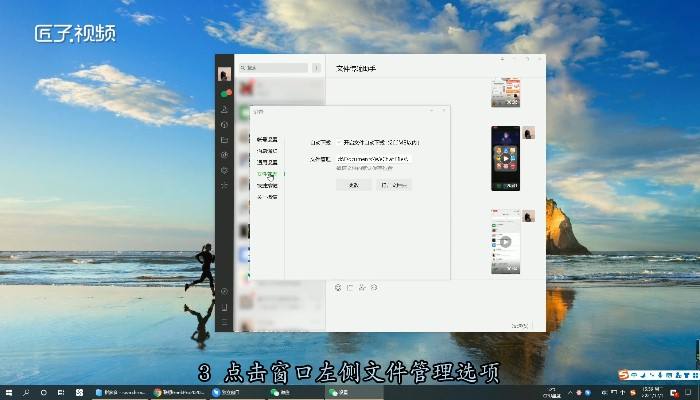Open the Files folder icon in sidebar
The height and width of the screenshot is (400, 700).
click(225, 140)
